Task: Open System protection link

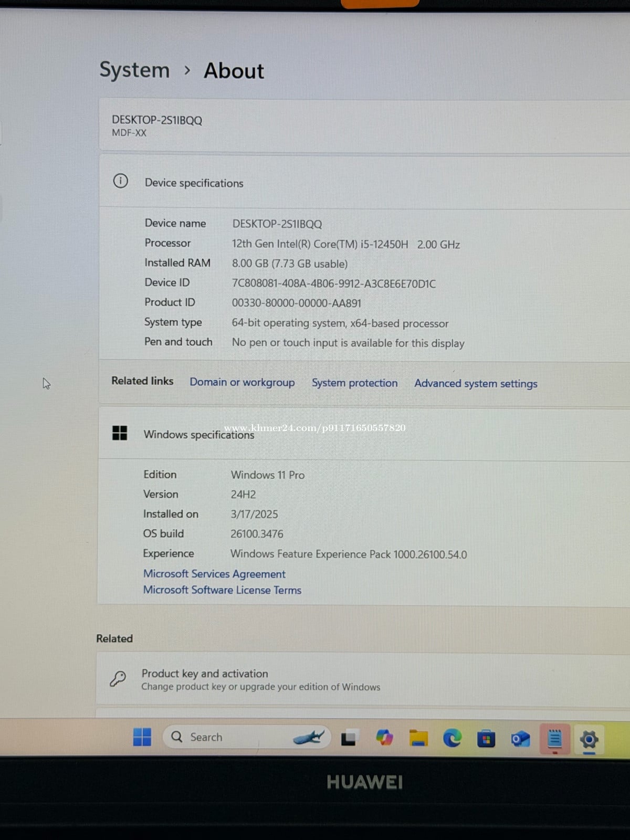Action: point(354,383)
